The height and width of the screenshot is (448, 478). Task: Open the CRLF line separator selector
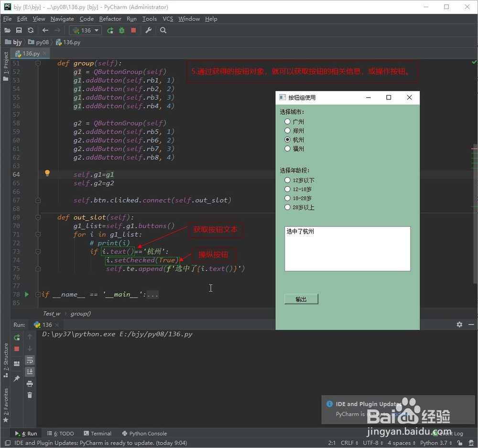click(x=349, y=443)
